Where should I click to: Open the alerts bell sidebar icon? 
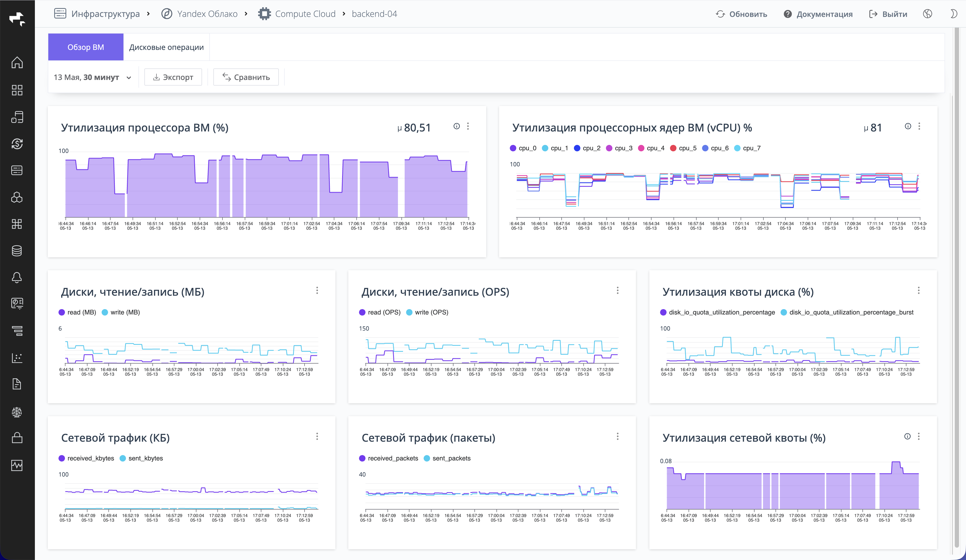17,277
